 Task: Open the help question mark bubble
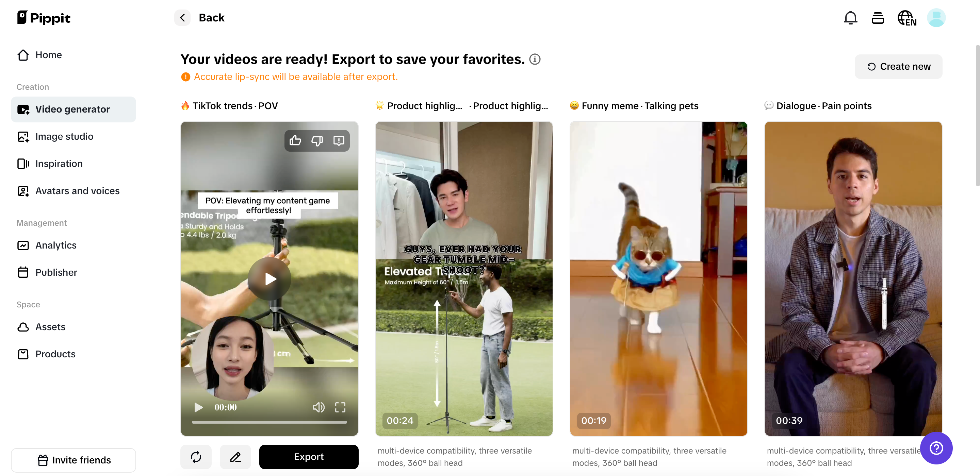(x=936, y=448)
